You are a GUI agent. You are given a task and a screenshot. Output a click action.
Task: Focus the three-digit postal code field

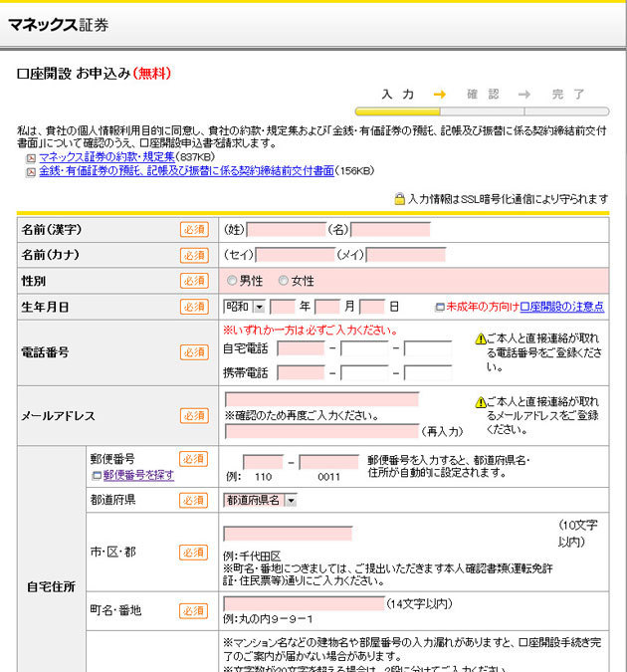click(x=263, y=462)
